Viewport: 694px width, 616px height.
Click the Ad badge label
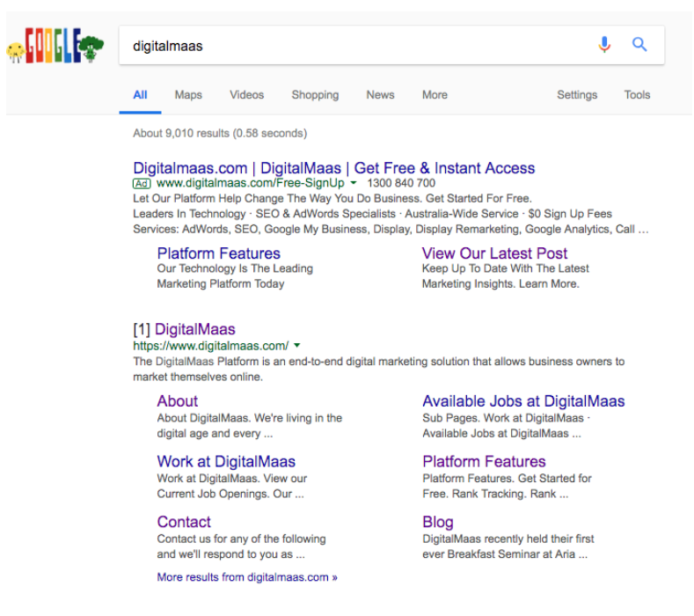(x=142, y=183)
